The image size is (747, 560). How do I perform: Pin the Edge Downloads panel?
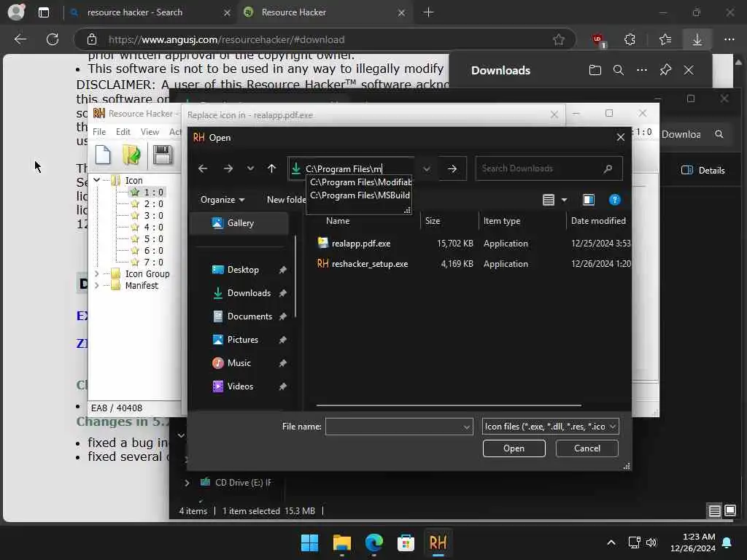pyautogui.click(x=665, y=71)
